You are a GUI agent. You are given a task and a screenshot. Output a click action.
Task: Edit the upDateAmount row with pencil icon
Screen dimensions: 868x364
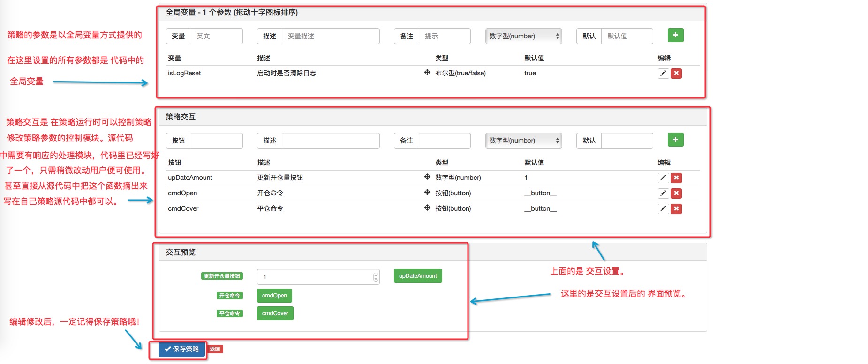[x=663, y=178]
